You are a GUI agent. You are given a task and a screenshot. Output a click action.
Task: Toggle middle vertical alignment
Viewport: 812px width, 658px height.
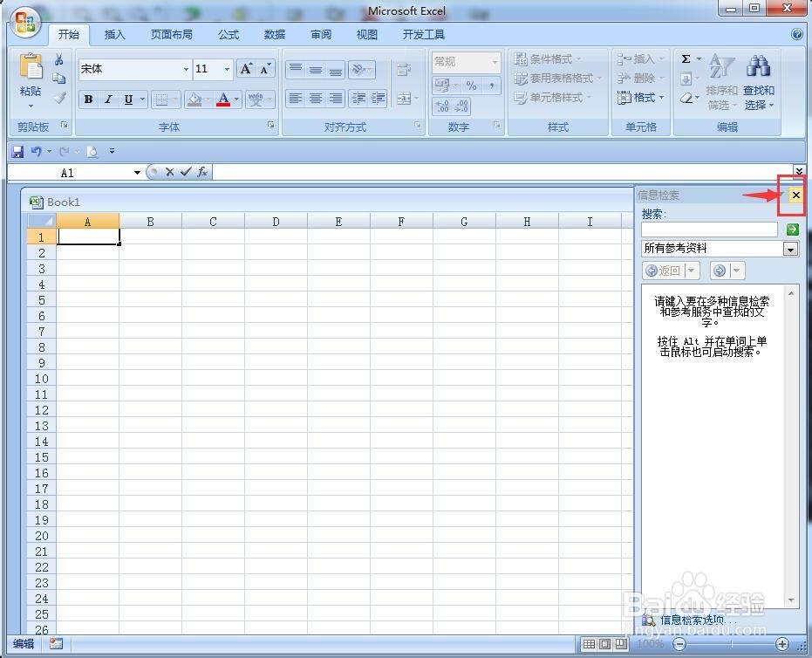[316, 69]
